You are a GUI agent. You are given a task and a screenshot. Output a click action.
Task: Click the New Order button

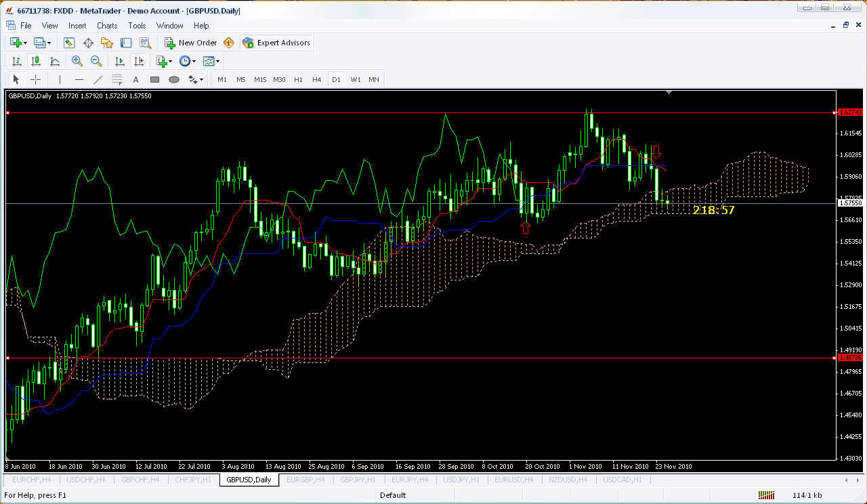pos(191,43)
